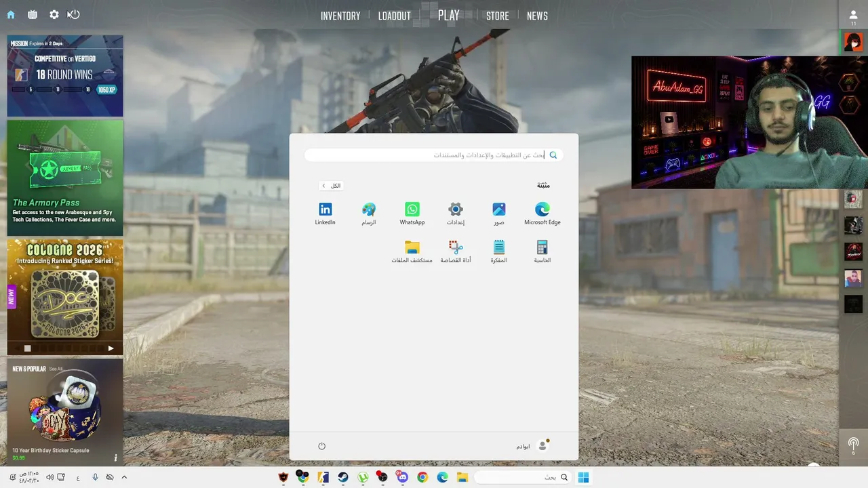
Task: Open Steam from the taskbar
Action: click(x=343, y=477)
